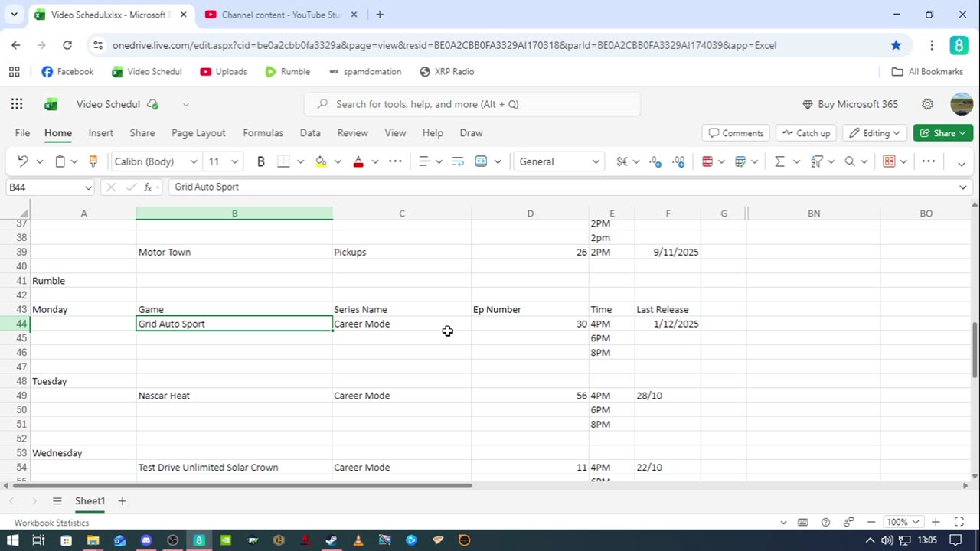Click the Find and Select magnifier
Image resolution: width=980 pixels, height=551 pixels.
(850, 161)
